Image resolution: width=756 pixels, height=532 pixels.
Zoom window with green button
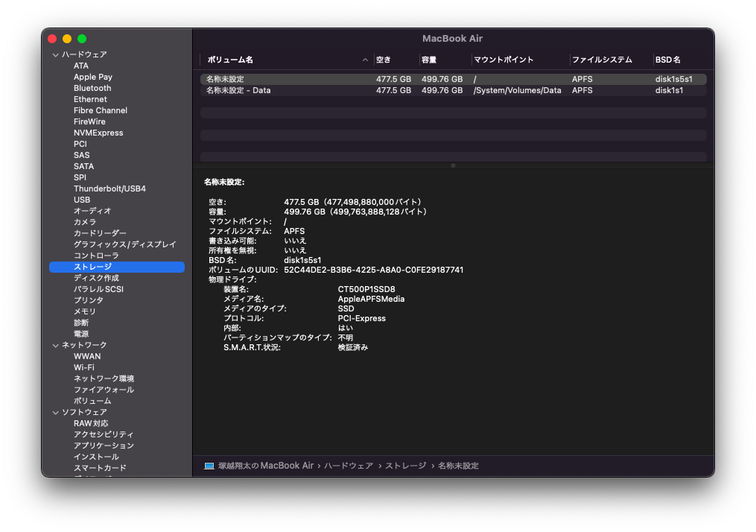(x=82, y=39)
